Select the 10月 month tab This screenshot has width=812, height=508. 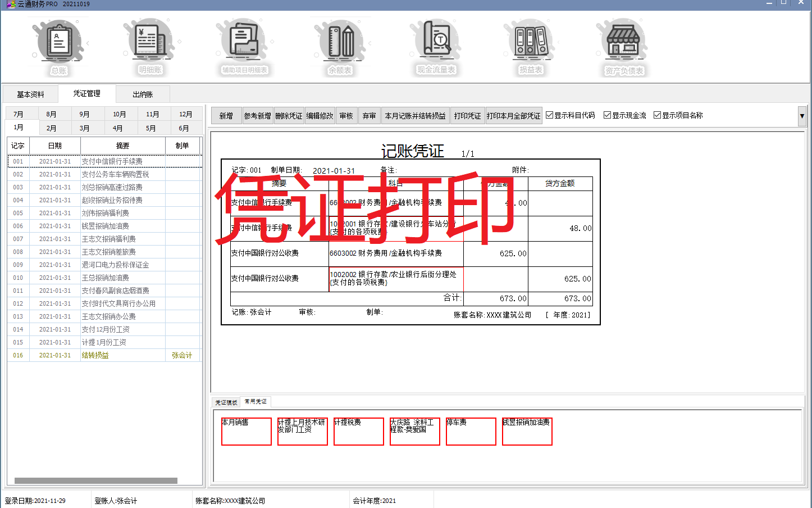[119, 114]
